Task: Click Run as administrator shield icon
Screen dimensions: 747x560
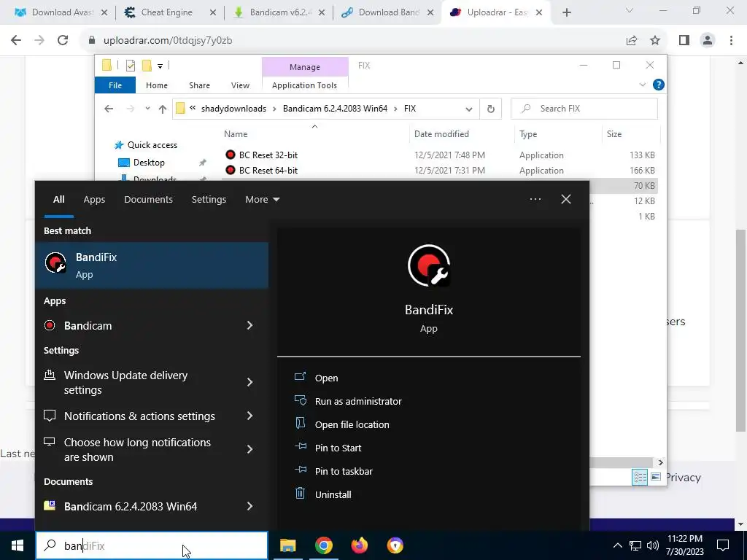Action: [300, 400]
